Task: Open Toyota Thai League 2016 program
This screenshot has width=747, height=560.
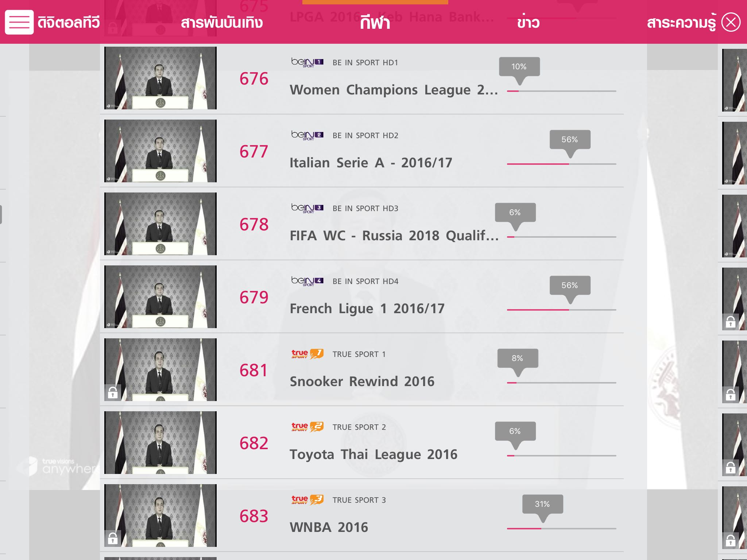Action: coord(373,454)
